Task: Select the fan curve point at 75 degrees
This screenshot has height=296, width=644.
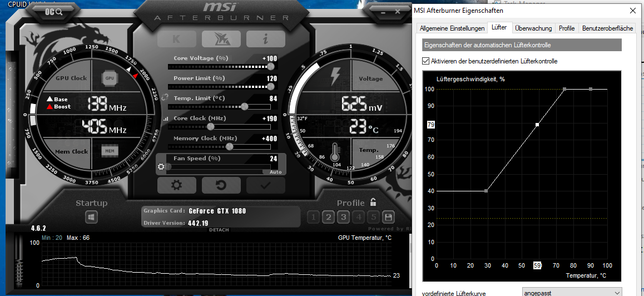Action: click(564, 89)
